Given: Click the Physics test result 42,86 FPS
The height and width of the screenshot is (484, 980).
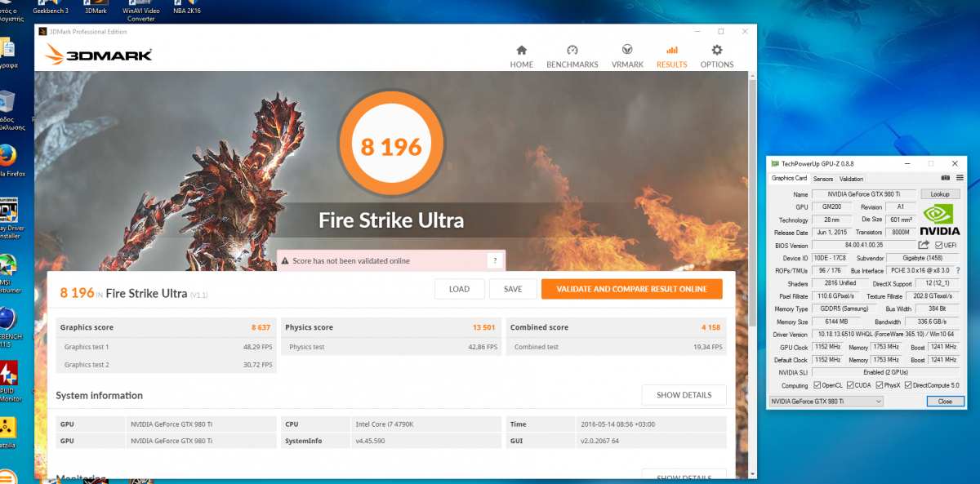Looking at the screenshot, I should click(482, 347).
